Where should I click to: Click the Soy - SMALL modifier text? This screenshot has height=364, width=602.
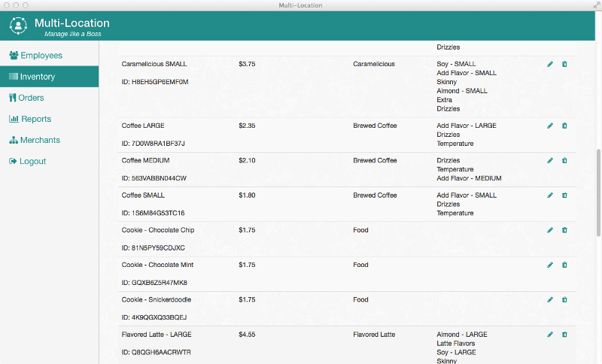pos(456,64)
